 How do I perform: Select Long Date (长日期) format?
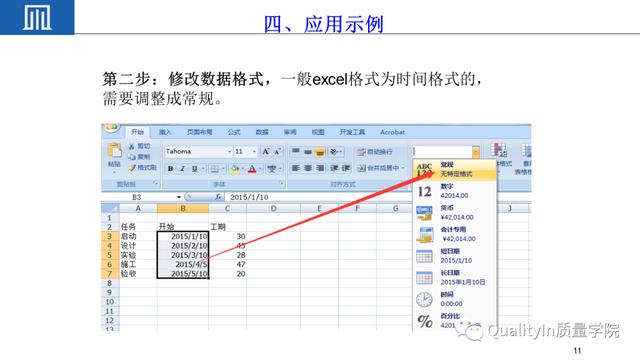coord(455,278)
